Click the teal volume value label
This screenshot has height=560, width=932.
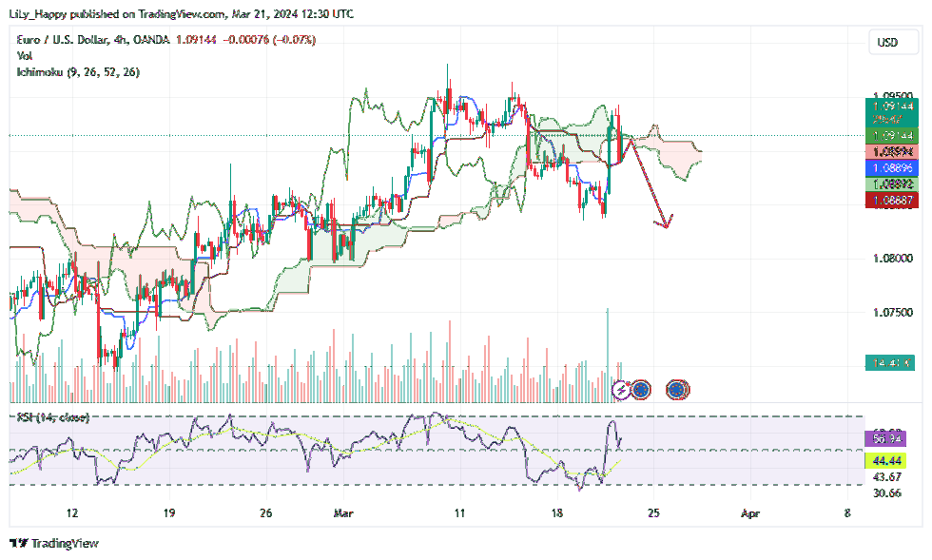point(889,362)
